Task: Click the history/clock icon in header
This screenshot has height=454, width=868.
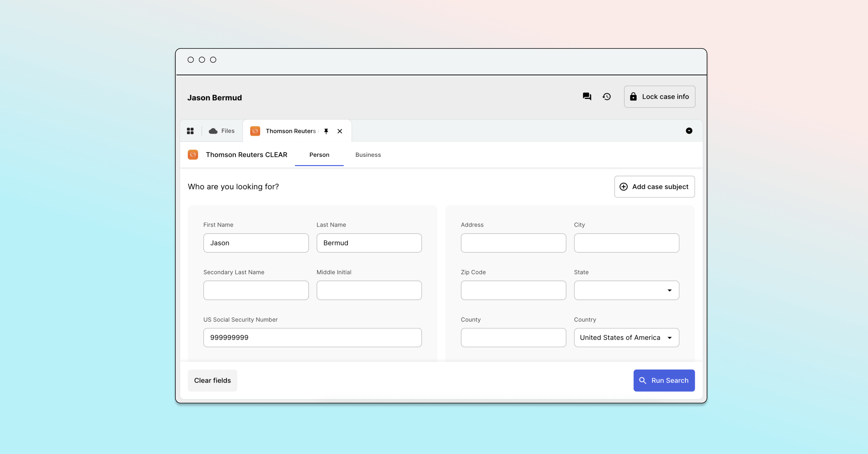Action: click(x=607, y=97)
